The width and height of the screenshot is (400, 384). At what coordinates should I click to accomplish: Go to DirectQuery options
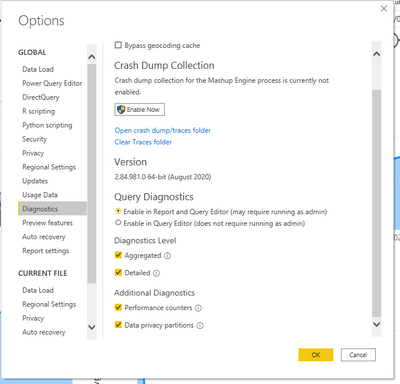(41, 97)
